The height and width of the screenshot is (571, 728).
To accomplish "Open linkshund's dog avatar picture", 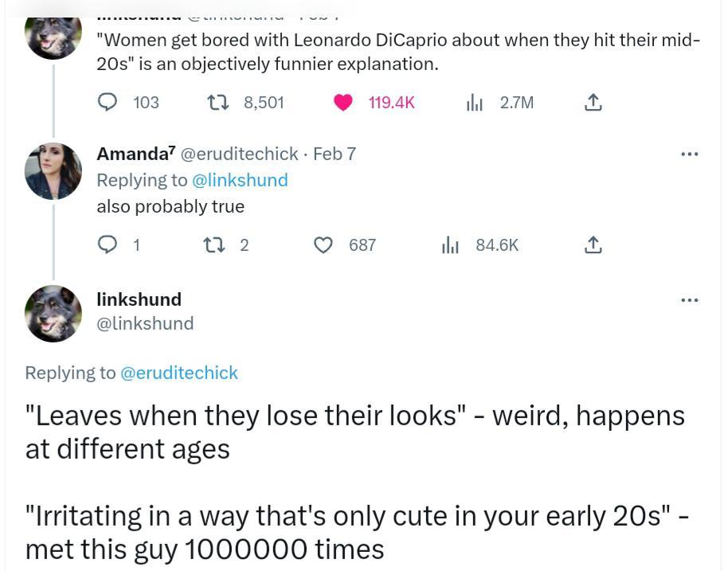I will click(53, 314).
